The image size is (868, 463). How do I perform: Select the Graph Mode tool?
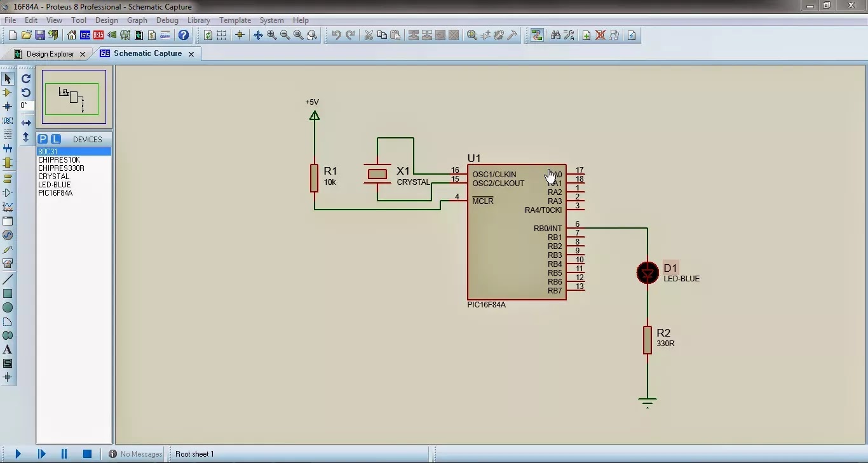8,207
